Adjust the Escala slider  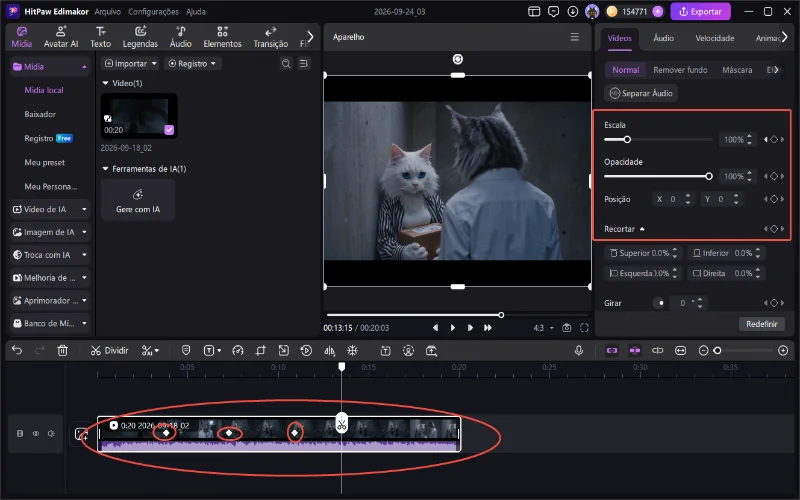(x=627, y=139)
